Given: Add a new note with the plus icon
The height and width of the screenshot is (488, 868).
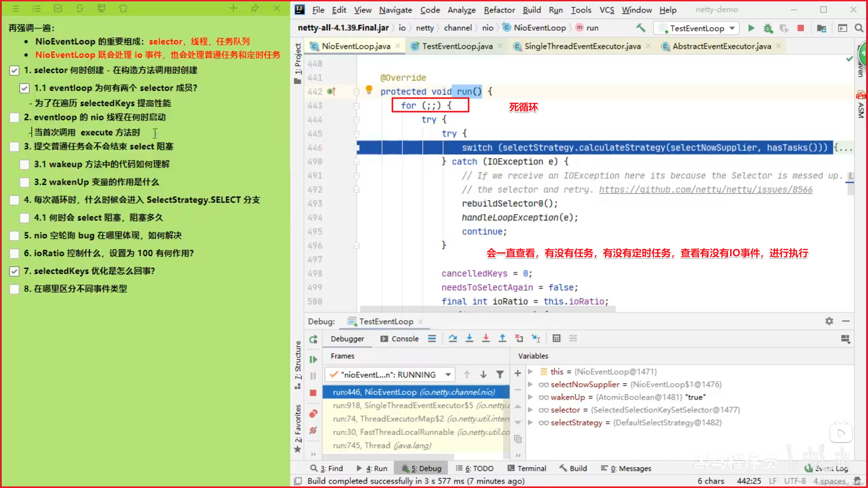Looking at the screenshot, I should [233, 8].
